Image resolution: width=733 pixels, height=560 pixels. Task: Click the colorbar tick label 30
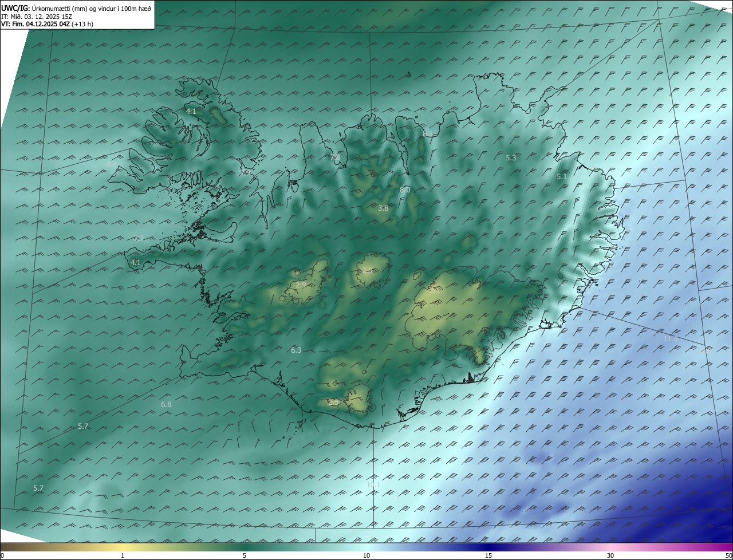coord(610,555)
